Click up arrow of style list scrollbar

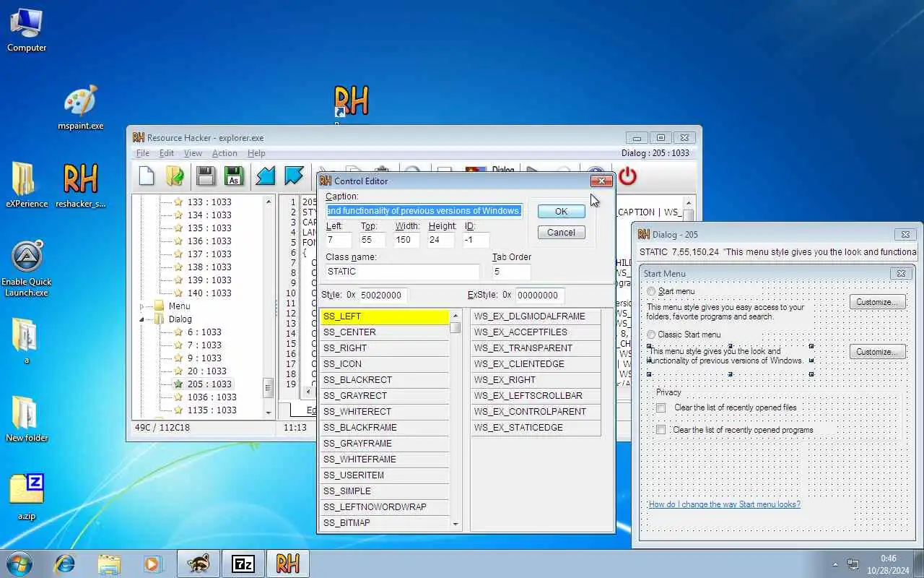[x=456, y=316]
